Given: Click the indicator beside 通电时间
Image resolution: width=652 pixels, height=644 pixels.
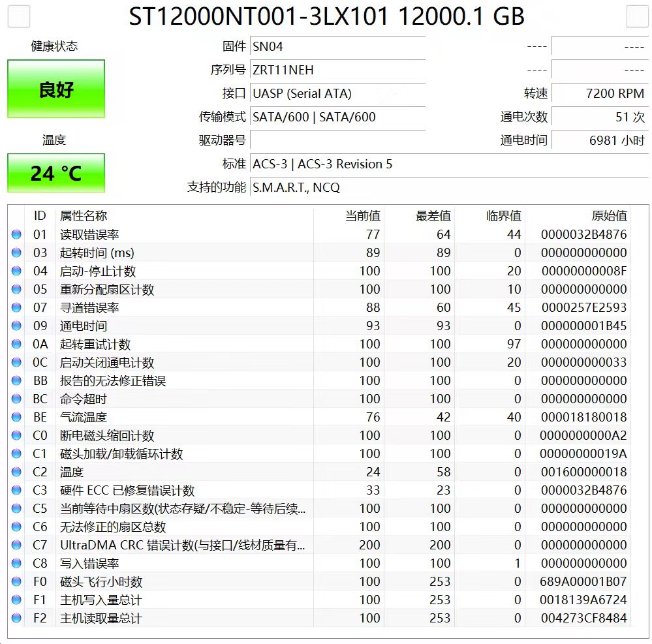Looking at the screenshot, I should [x=16, y=326].
